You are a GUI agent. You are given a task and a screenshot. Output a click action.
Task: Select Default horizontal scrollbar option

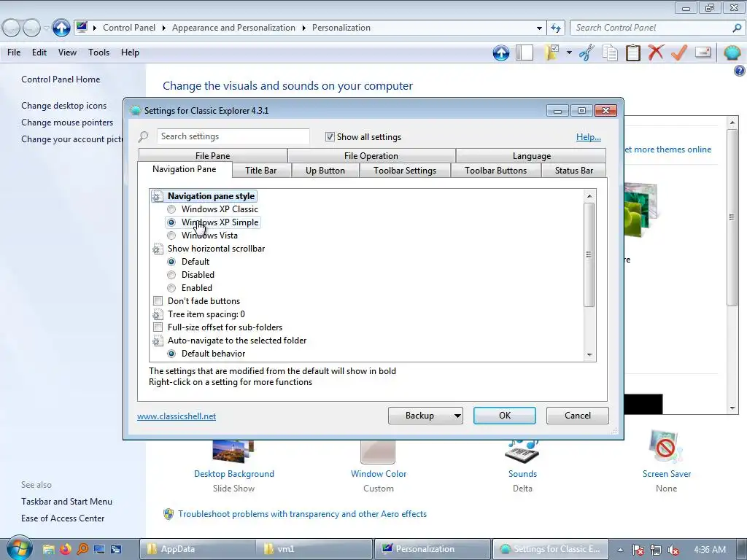click(171, 262)
